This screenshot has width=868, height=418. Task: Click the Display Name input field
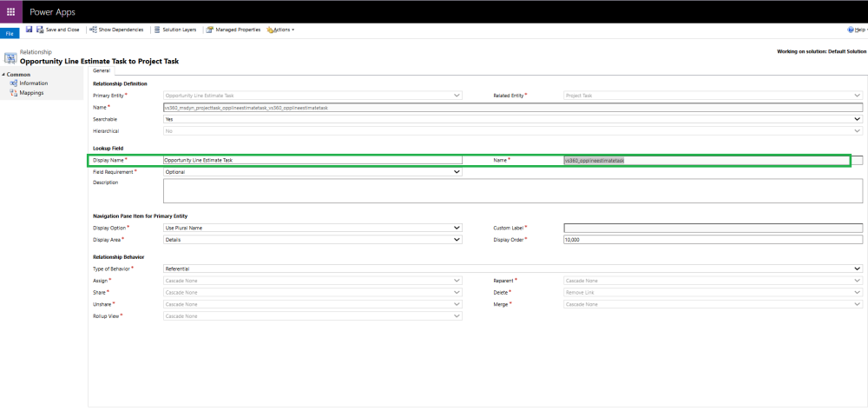(312, 160)
